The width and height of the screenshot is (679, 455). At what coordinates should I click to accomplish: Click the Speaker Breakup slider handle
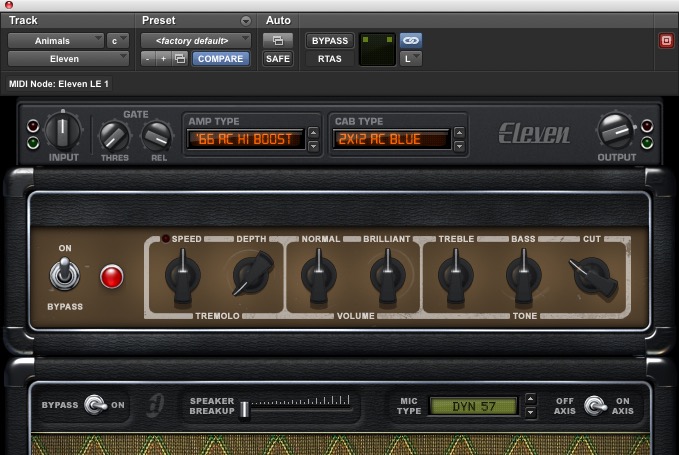tap(244, 408)
